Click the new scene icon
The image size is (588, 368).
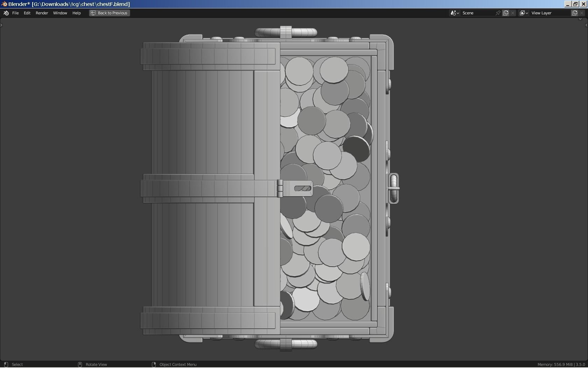(x=506, y=13)
